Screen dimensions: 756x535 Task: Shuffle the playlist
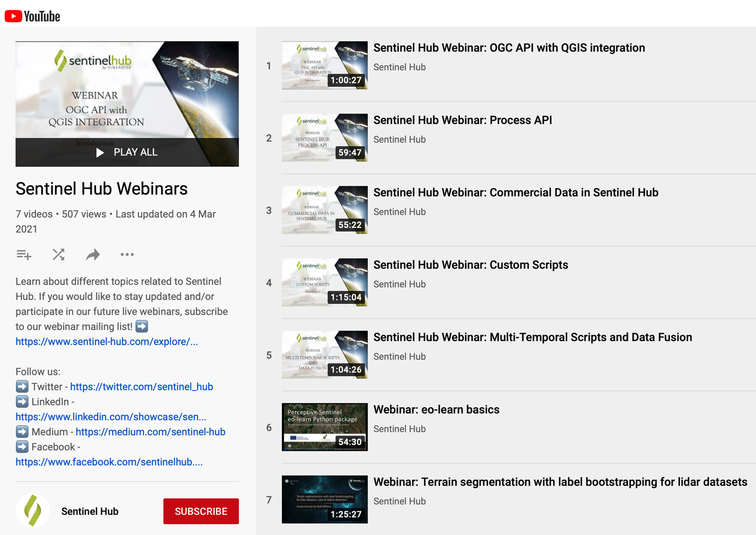point(59,255)
